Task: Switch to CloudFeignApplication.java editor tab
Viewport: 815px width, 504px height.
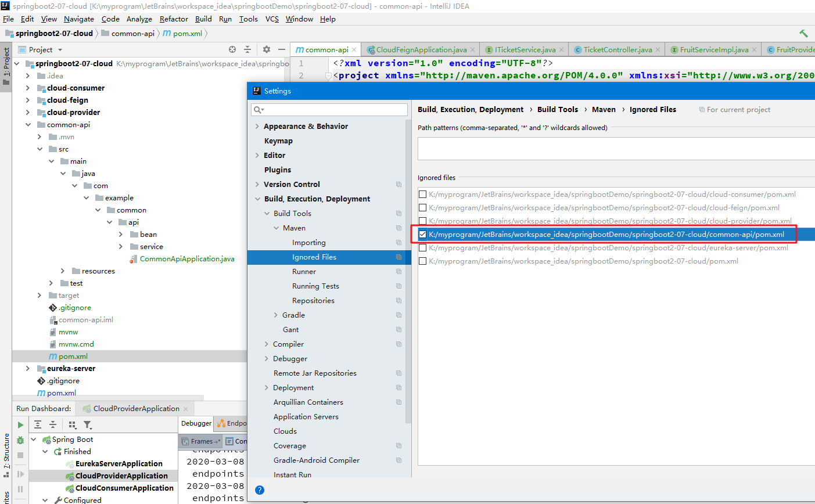Action: coord(421,50)
